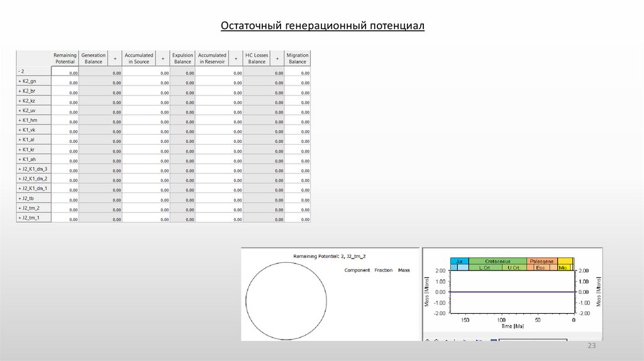The width and height of the screenshot is (644, 361).
Task: Select the yellow Mio epoch cell
Action: (563, 268)
